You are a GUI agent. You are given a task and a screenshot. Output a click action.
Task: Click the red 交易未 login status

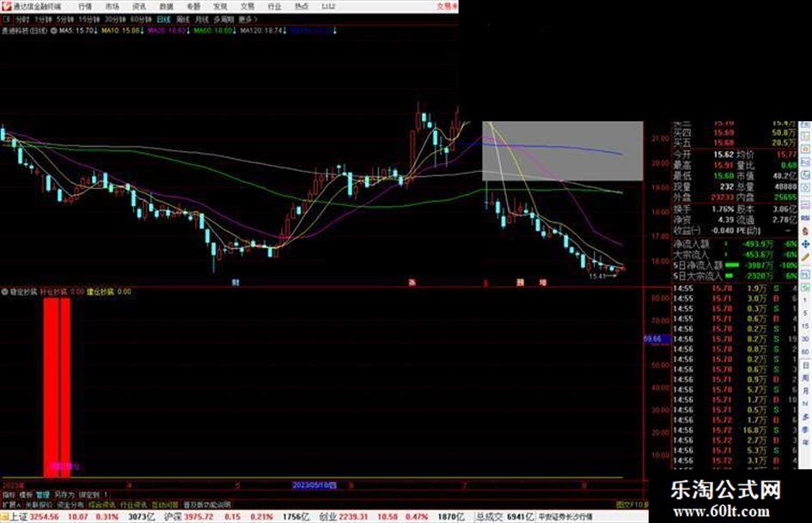coord(447,7)
